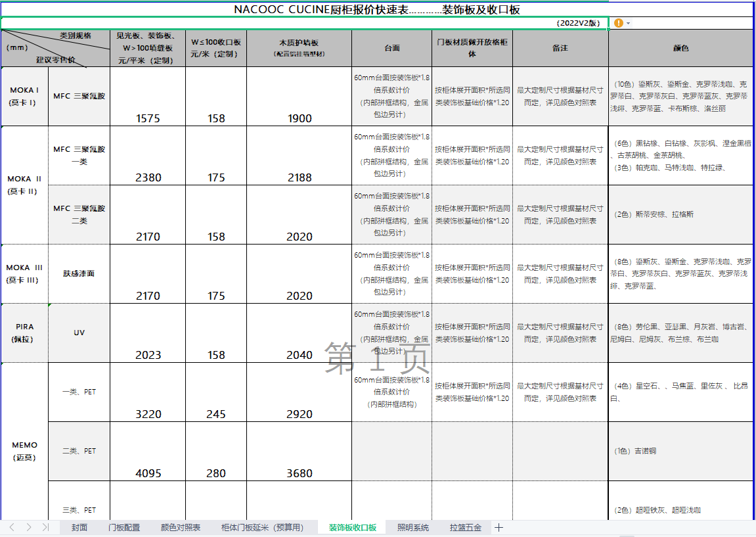Add a new sheet with plus icon
756x537 pixels.
pos(499,527)
